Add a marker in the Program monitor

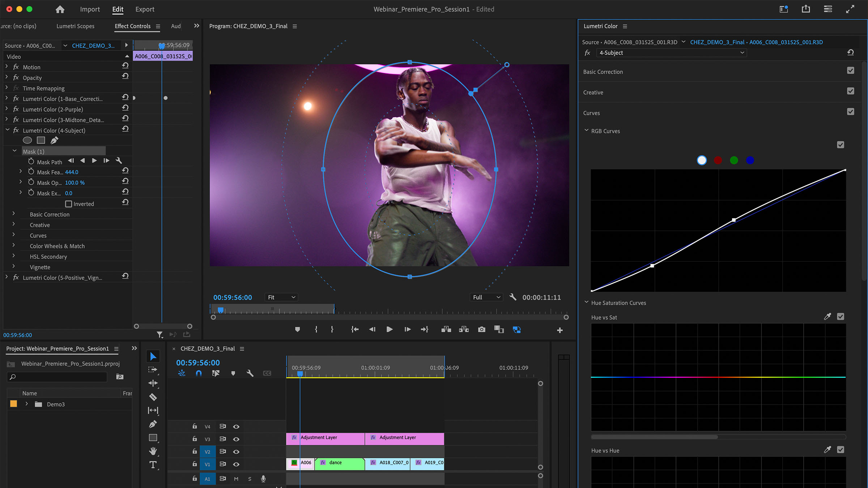(297, 329)
